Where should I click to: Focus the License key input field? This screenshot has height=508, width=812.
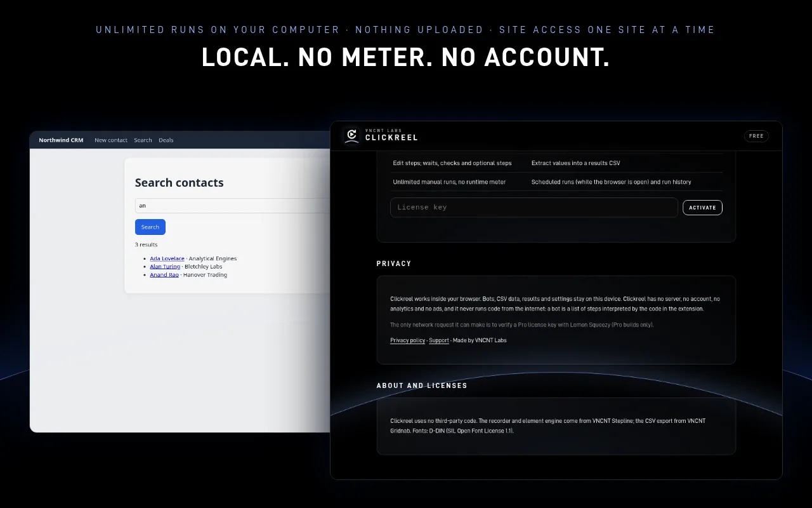point(534,208)
